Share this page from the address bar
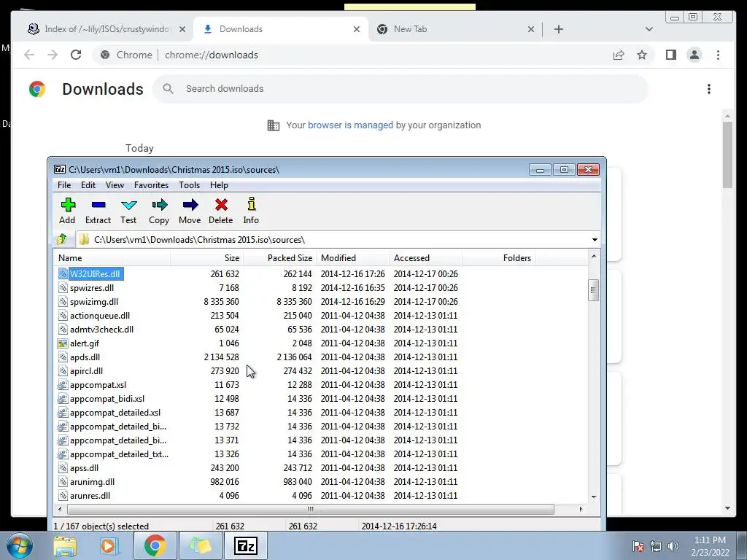This screenshot has height=560, width=747. [x=619, y=55]
